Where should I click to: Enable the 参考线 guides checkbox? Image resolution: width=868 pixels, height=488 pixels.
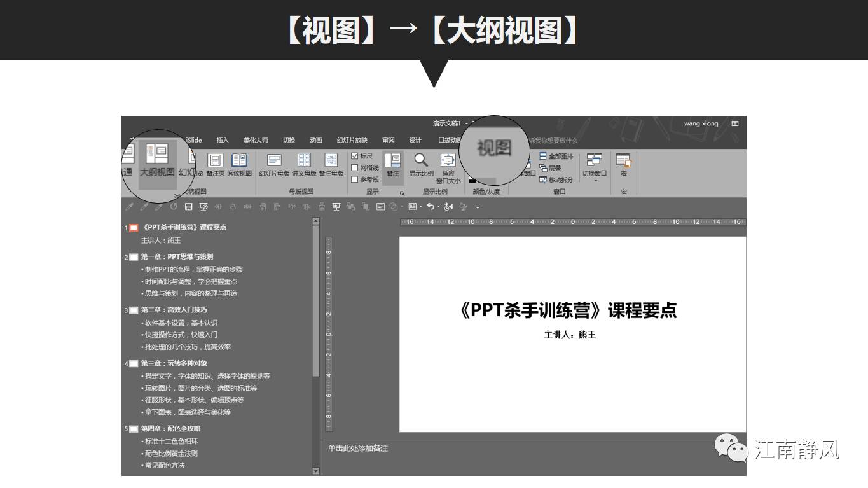(355, 179)
